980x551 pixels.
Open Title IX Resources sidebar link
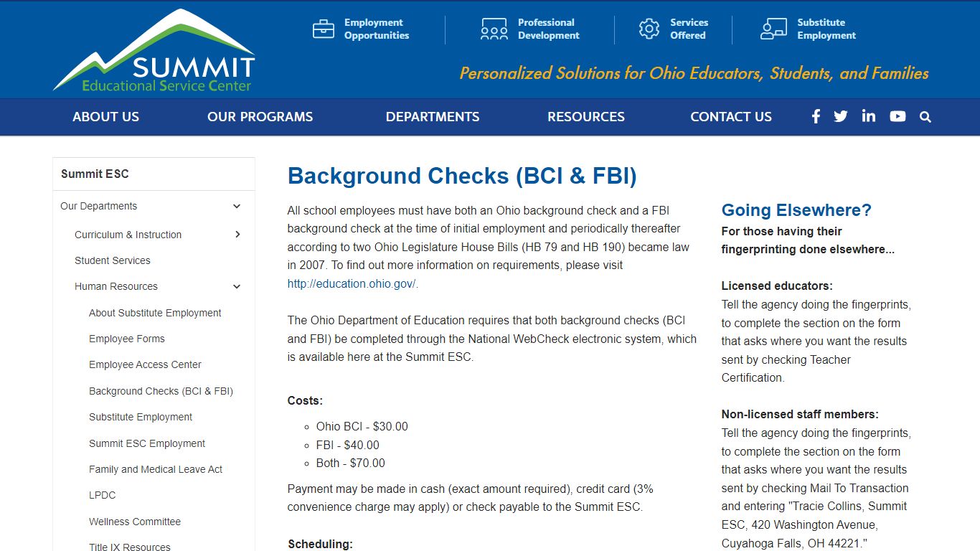[130, 547]
